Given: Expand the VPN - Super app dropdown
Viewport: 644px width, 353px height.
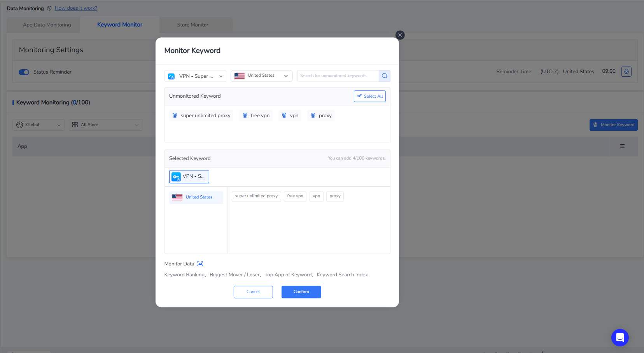Looking at the screenshot, I should point(195,76).
